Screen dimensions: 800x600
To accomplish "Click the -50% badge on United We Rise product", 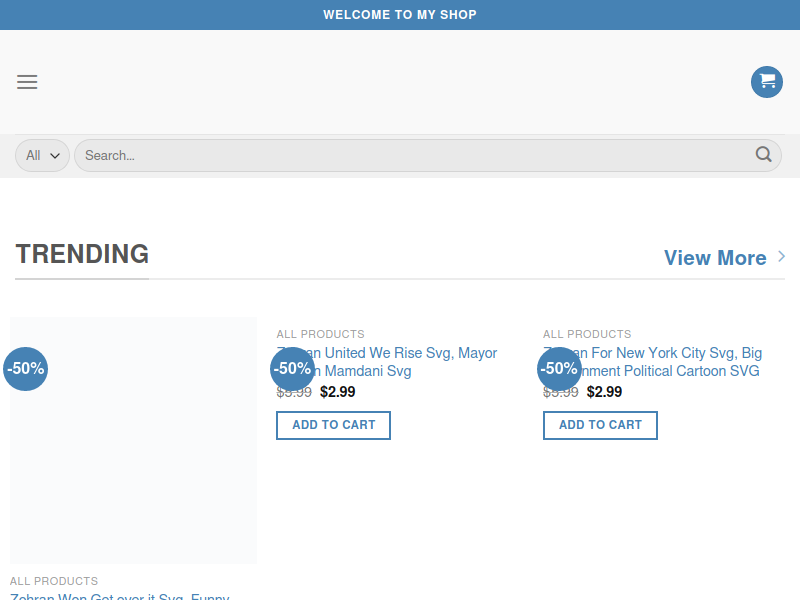I will tap(292, 369).
